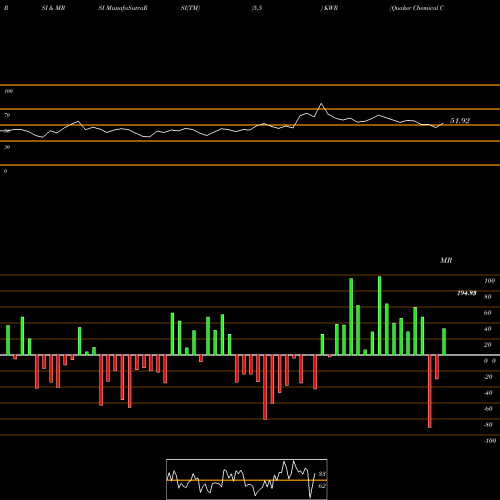Click the MR axis label 40
This screenshot has height=500, width=500.
click(x=488, y=329)
